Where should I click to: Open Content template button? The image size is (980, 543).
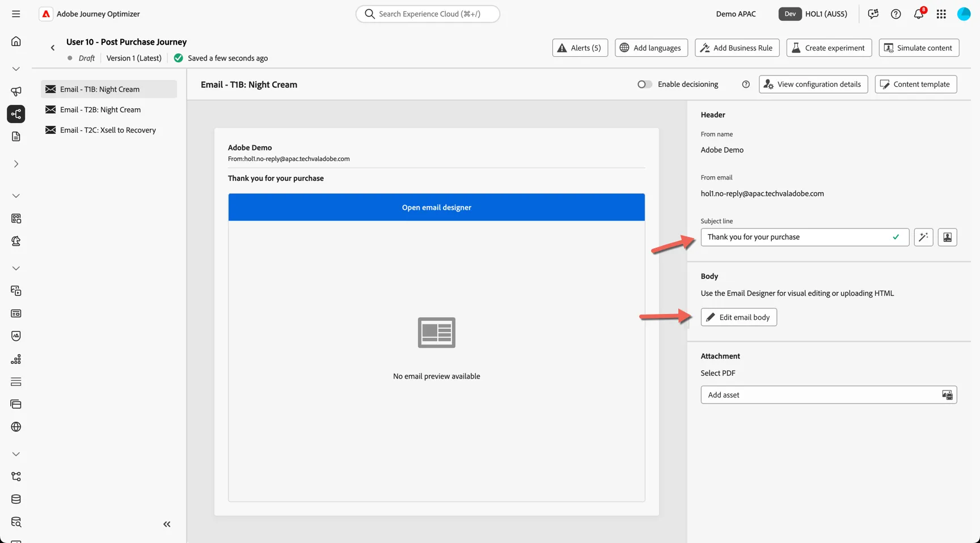point(916,84)
